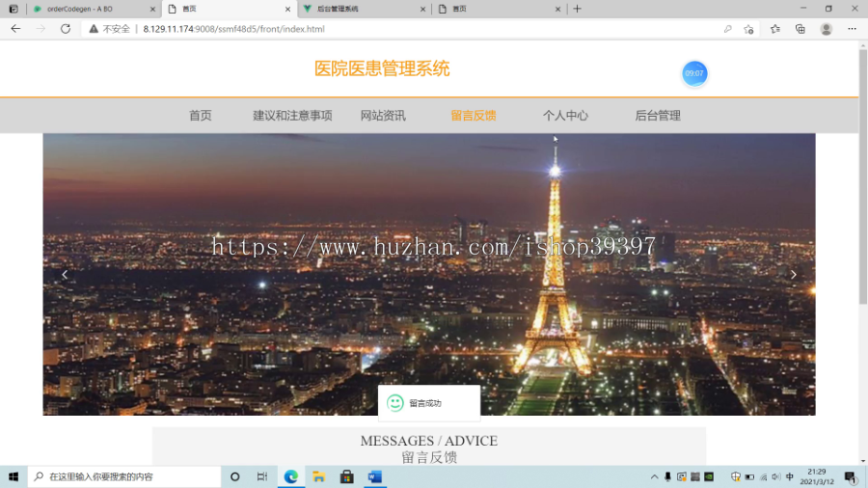Add this page to favorites
Image resolution: width=868 pixels, height=488 pixels.
click(749, 29)
